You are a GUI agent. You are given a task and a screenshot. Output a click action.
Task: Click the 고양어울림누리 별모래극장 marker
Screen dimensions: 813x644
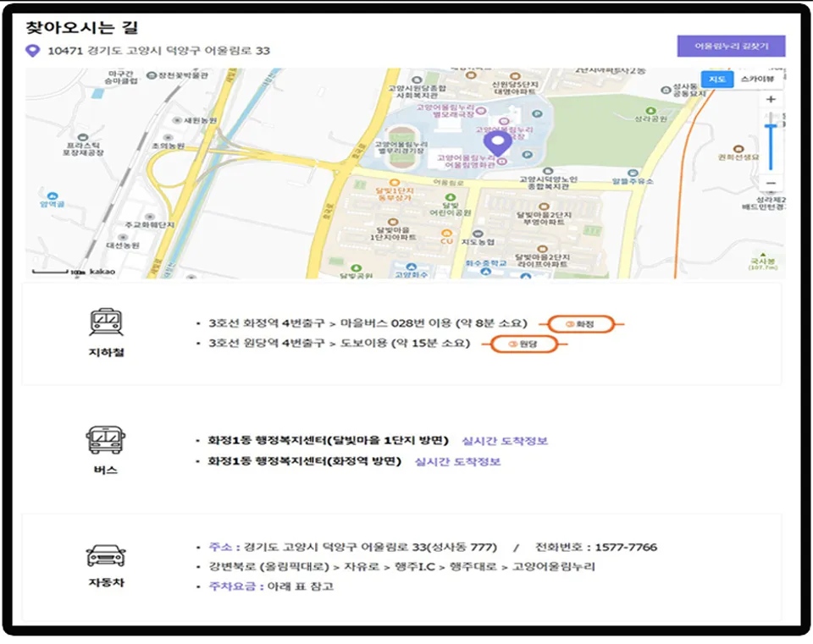[481, 110]
